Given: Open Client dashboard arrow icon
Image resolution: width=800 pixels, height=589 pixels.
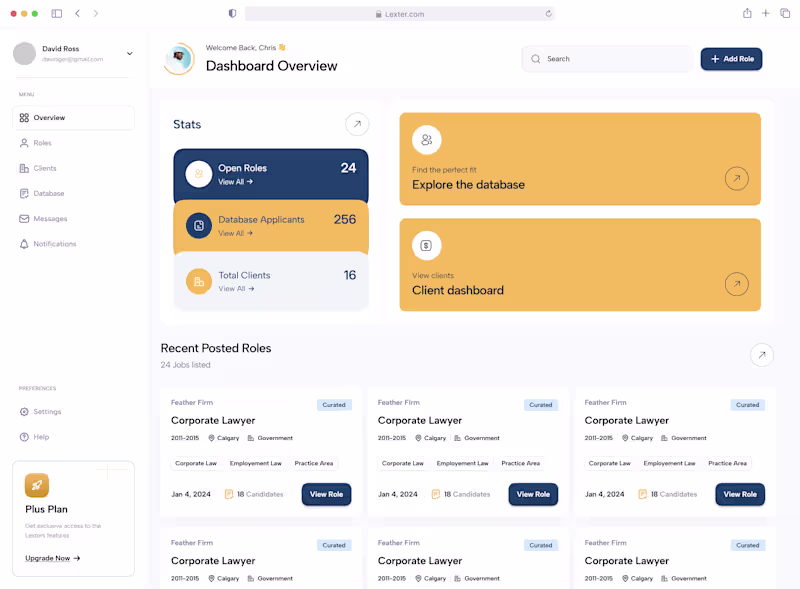Looking at the screenshot, I should pyautogui.click(x=737, y=284).
